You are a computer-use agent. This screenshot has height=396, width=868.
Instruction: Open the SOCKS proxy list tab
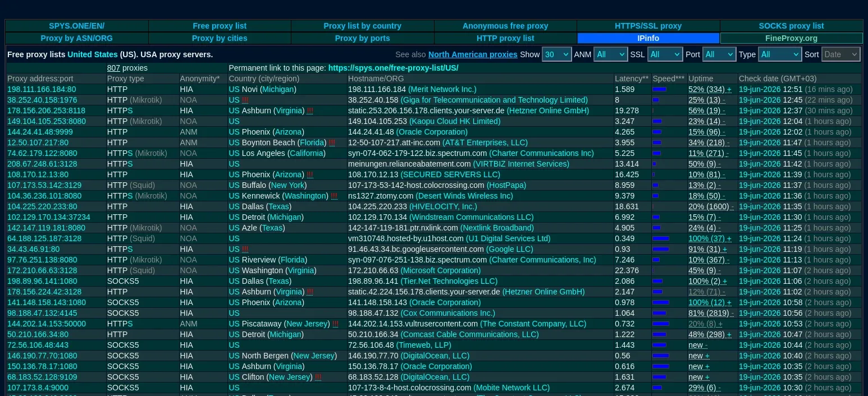(x=792, y=26)
